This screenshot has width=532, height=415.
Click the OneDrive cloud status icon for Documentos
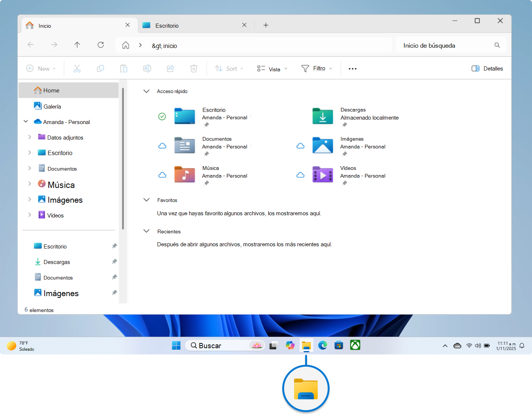[x=162, y=145]
